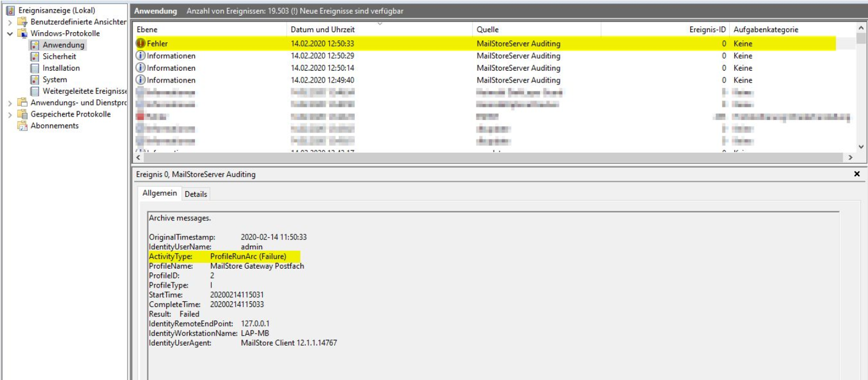
Task: Click the Ereignisanzeige (Lokal) root icon
Action: point(11,10)
